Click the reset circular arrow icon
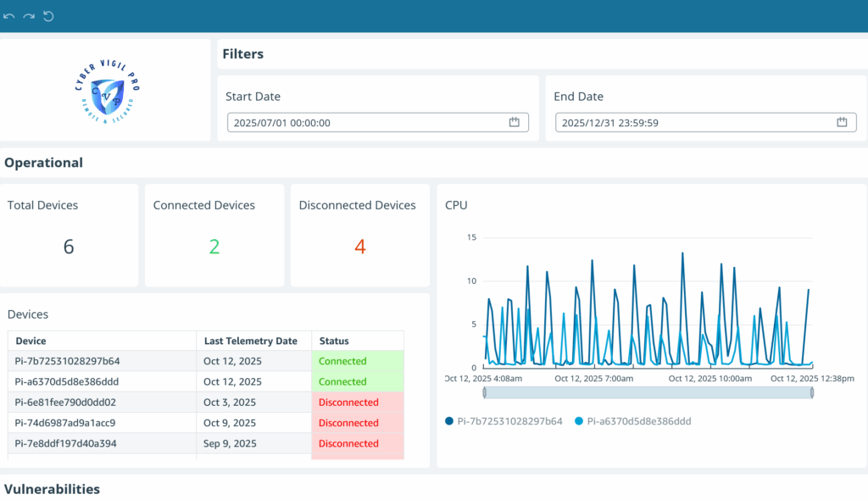Screen dimensions: 868x500 [x=48, y=16]
